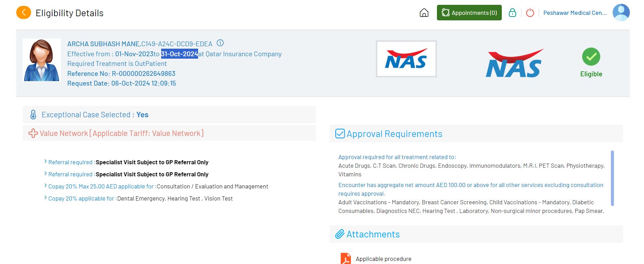The image size is (644, 264).
Task: Expand the Copay 20% applicable for item
Action: click(46, 198)
